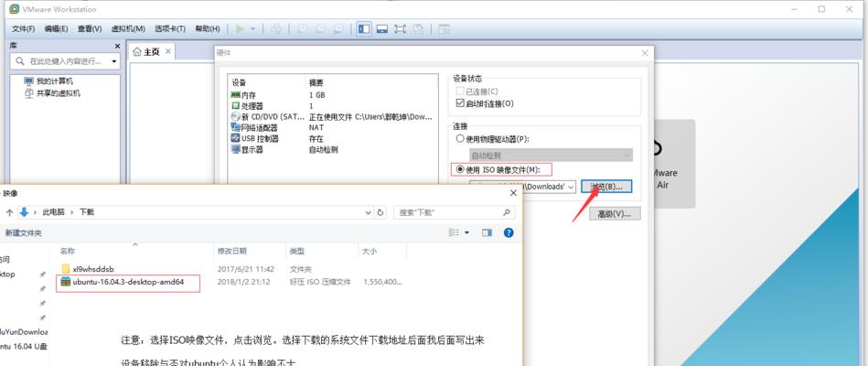Open the snapshot manager toolbar icon
868x366 pixels.
(x=338, y=28)
